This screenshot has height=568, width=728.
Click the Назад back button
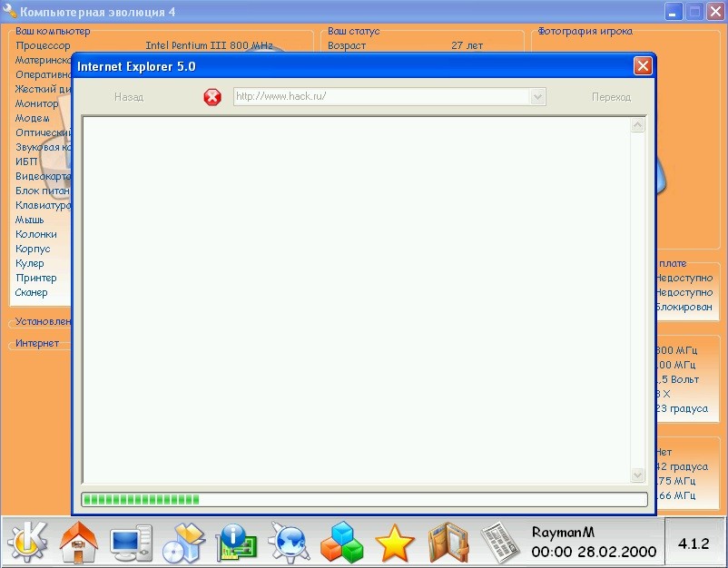pyautogui.click(x=129, y=97)
